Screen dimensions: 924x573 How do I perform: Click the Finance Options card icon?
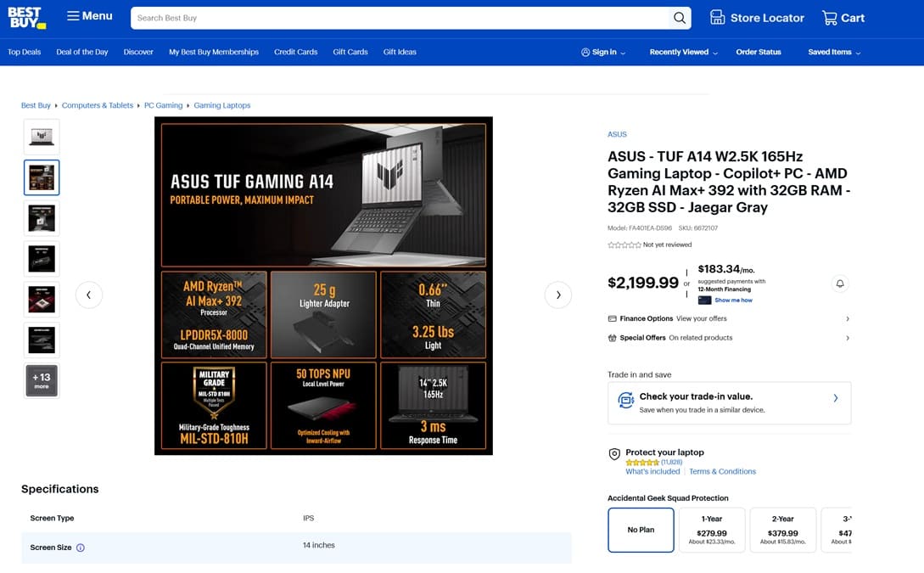point(612,317)
